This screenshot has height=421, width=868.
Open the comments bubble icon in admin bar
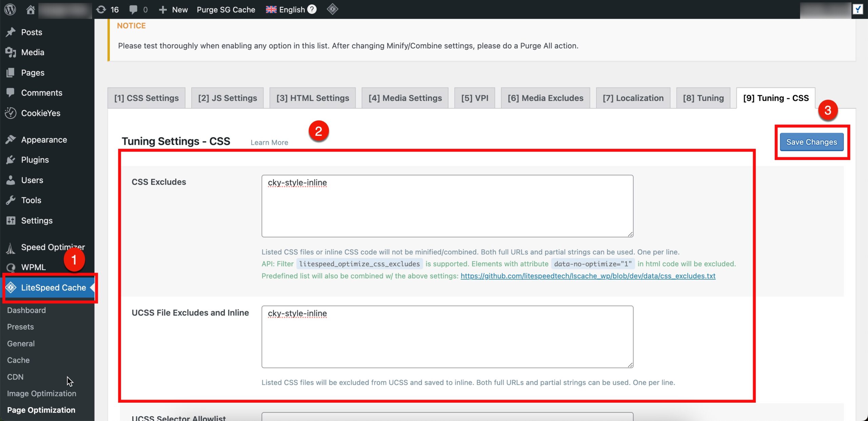click(133, 9)
